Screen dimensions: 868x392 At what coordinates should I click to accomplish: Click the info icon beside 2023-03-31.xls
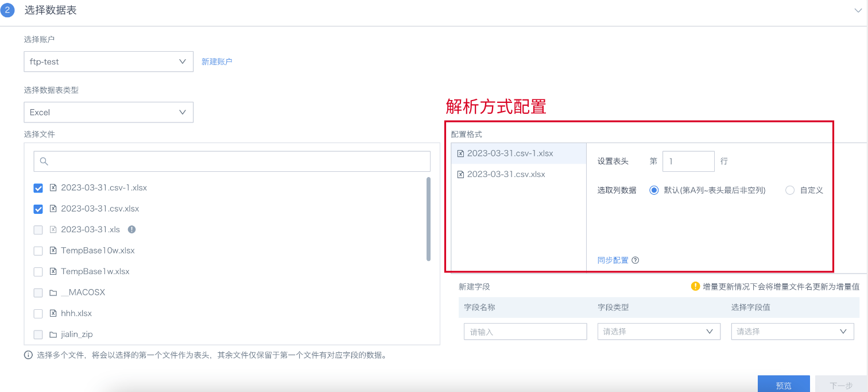(131, 229)
